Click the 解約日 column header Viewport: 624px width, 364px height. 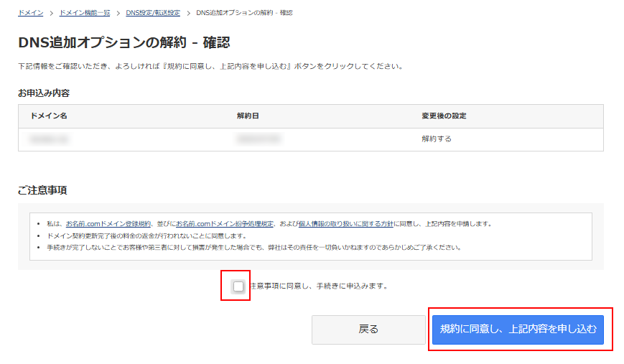[x=246, y=116]
